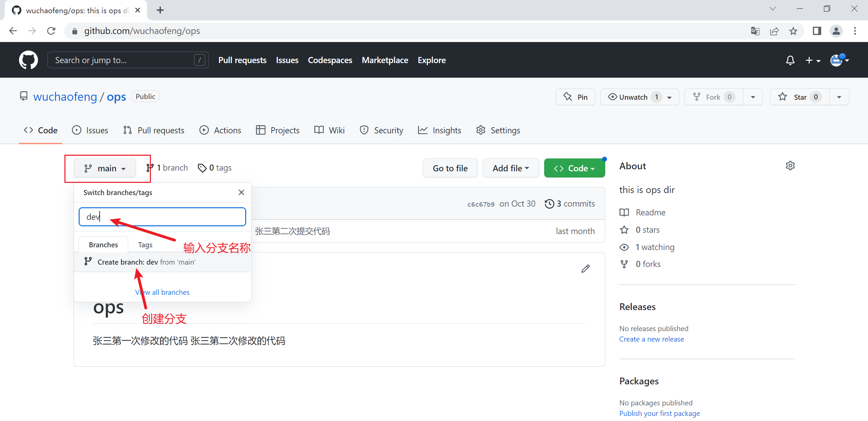Open the Chrome profile icon
868x421 pixels.
(836, 31)
